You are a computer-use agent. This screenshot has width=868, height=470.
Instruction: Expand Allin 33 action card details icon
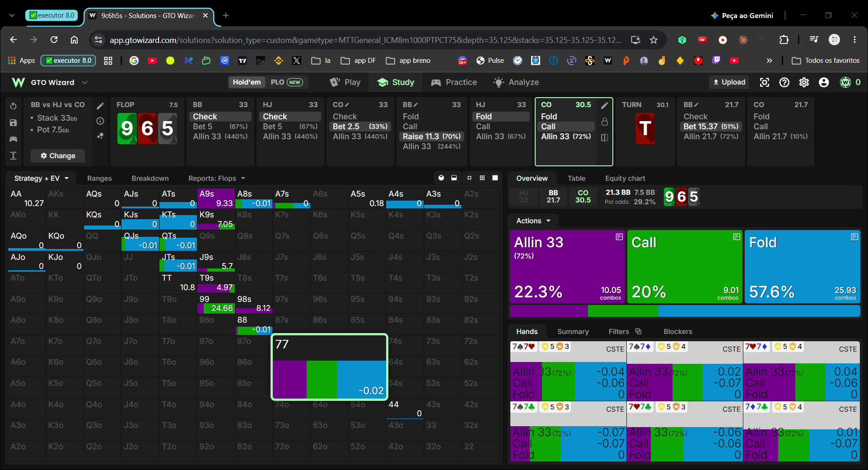pyautogui.click(x=619, y=237)
